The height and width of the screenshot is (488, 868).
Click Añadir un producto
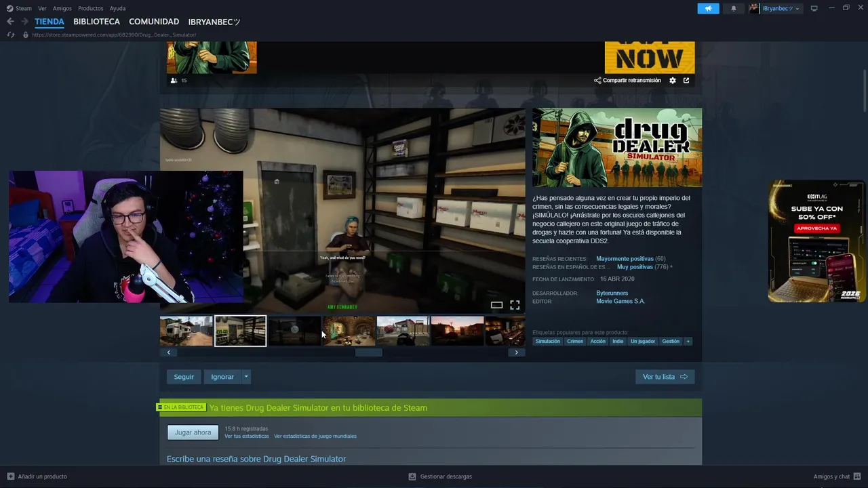click(37, 476)
